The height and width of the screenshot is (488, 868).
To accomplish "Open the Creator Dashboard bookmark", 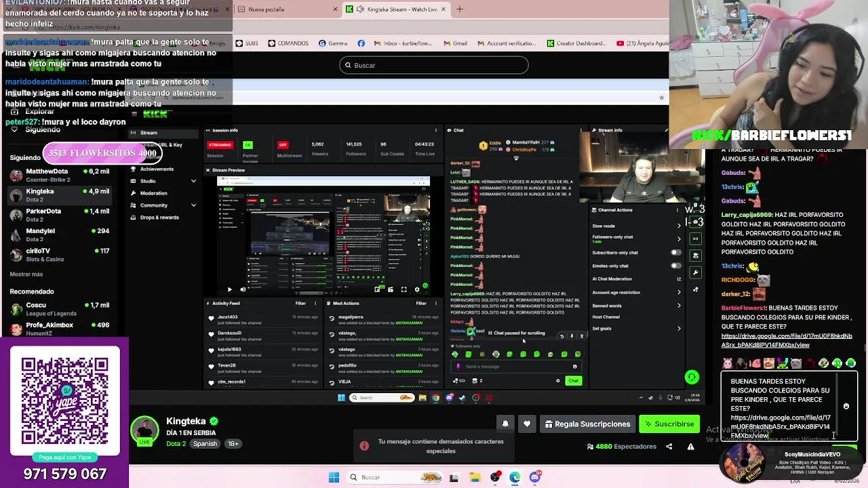I will pyautogui.click(x=576, y=43).
